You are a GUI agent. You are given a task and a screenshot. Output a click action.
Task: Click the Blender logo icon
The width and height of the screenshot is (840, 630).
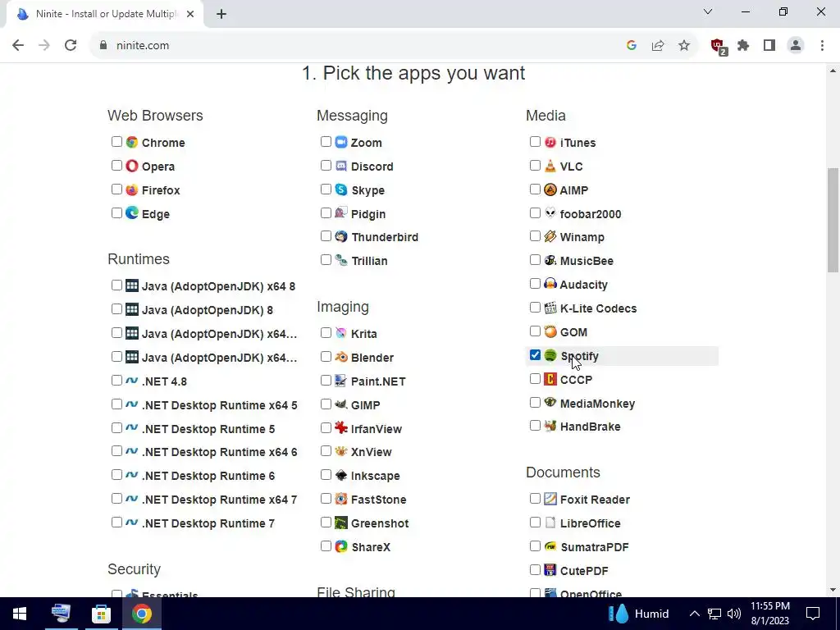(x=341, y=357)
